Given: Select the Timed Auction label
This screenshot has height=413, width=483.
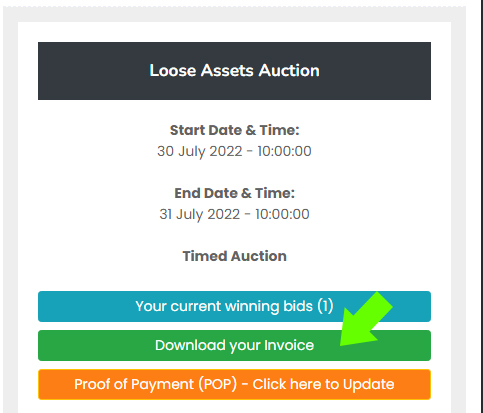Looking at the screenshot, I should click(x=235, y=256).
